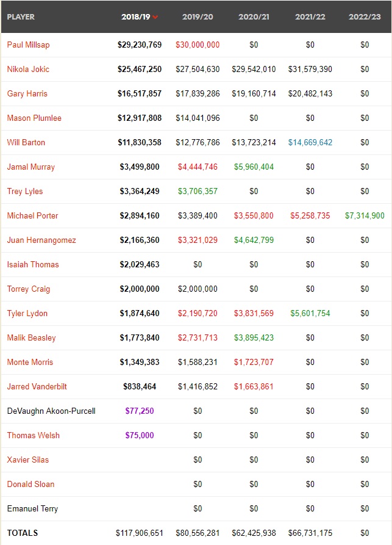Select the Torrey Craig link

coord(29,289)
